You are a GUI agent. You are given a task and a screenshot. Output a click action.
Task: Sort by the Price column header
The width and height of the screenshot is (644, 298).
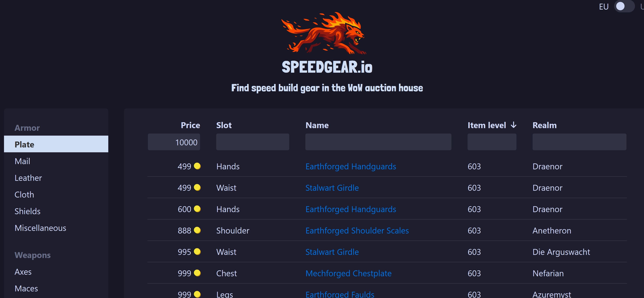[x=190, y=125]
